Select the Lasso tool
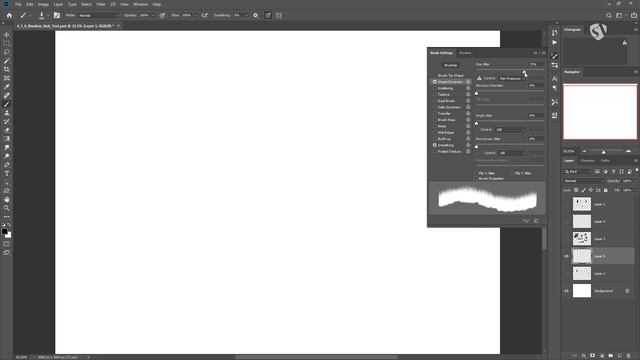The height and width of the screenshot is (360, 640). click(x=7, y=52)
